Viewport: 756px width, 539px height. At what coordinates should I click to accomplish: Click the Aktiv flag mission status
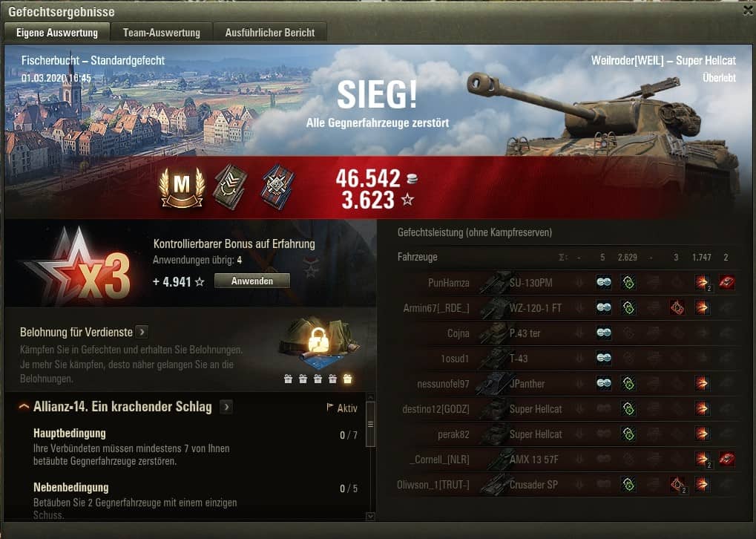coord(342,408)
